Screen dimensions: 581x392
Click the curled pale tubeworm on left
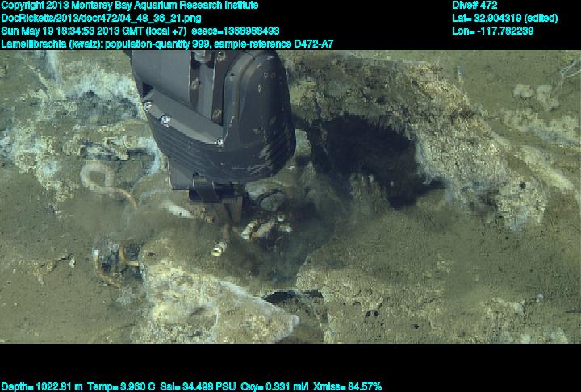pyautogui.click(x=105, y=181)
